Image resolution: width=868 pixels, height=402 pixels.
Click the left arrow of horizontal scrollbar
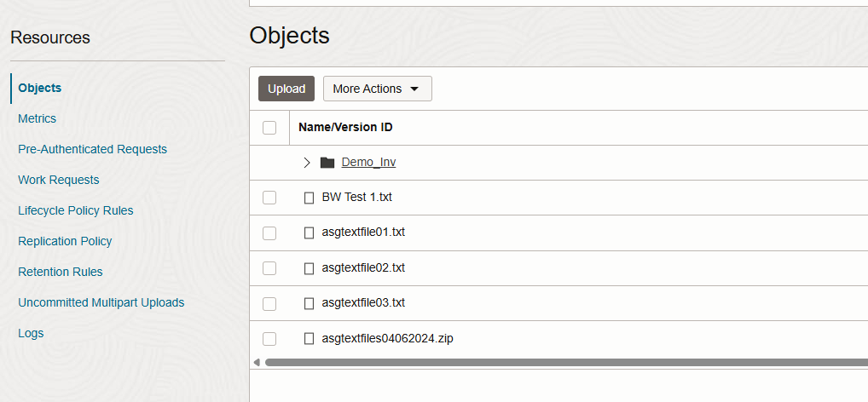[257, 362]
